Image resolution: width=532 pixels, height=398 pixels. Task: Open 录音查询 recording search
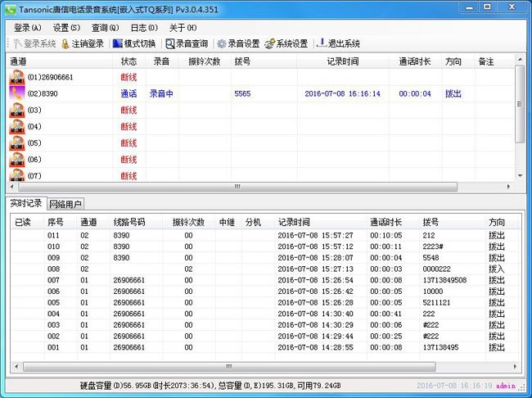(x=170, y=43)
